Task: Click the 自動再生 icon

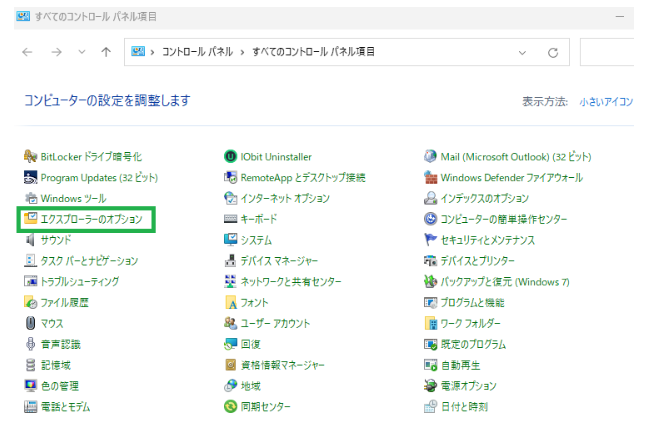Action: 431,365
